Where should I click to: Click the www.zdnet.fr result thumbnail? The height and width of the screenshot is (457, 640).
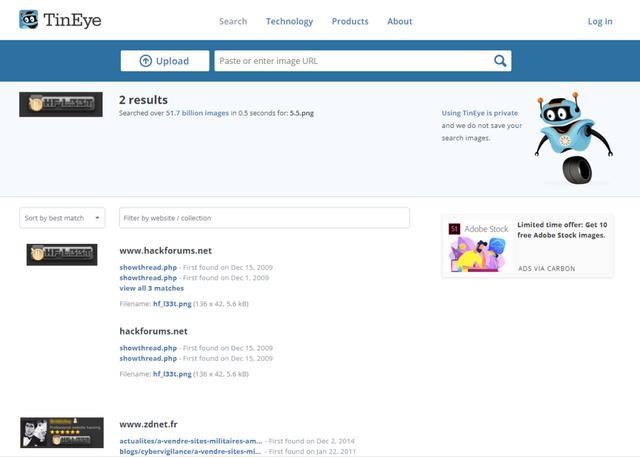61,432
